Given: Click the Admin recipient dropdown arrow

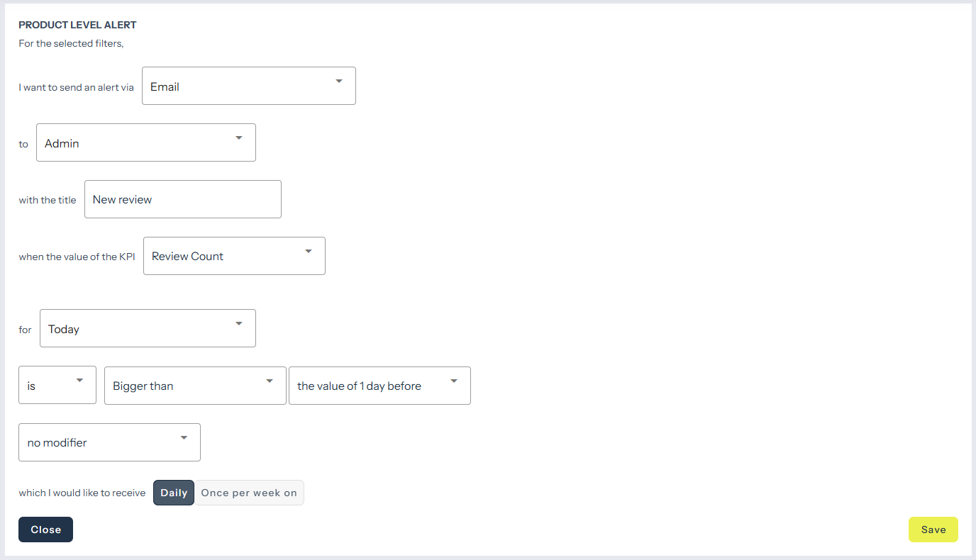Looking at the screenshot, I should pos(239,138).
